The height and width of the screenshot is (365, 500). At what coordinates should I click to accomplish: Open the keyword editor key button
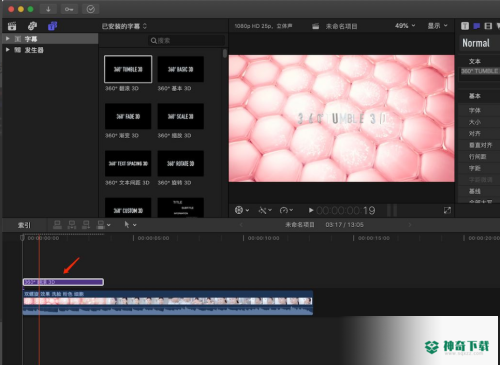click(69, 9)
